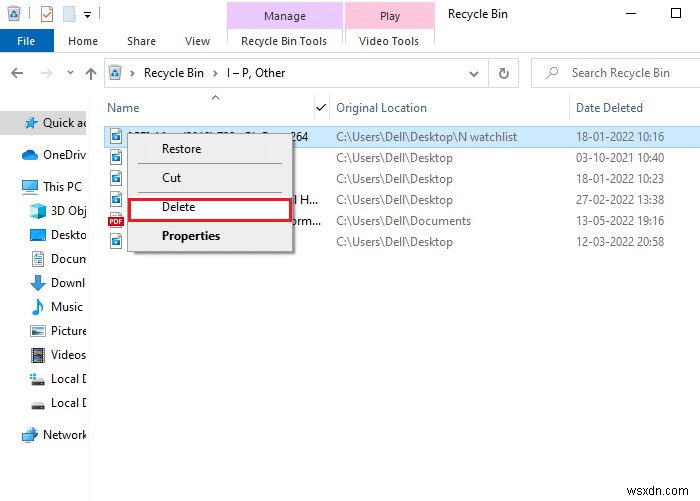Open Pictures in the navigation pane
700x501 pixels.
pyautogui.click(x=58, y=331)
